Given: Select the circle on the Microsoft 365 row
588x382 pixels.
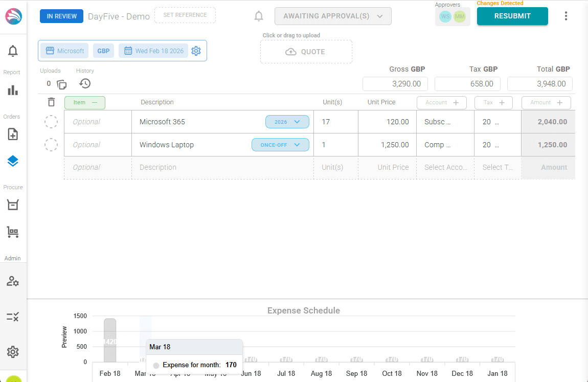Looking at the screenshot, I should tap(51, 122).
